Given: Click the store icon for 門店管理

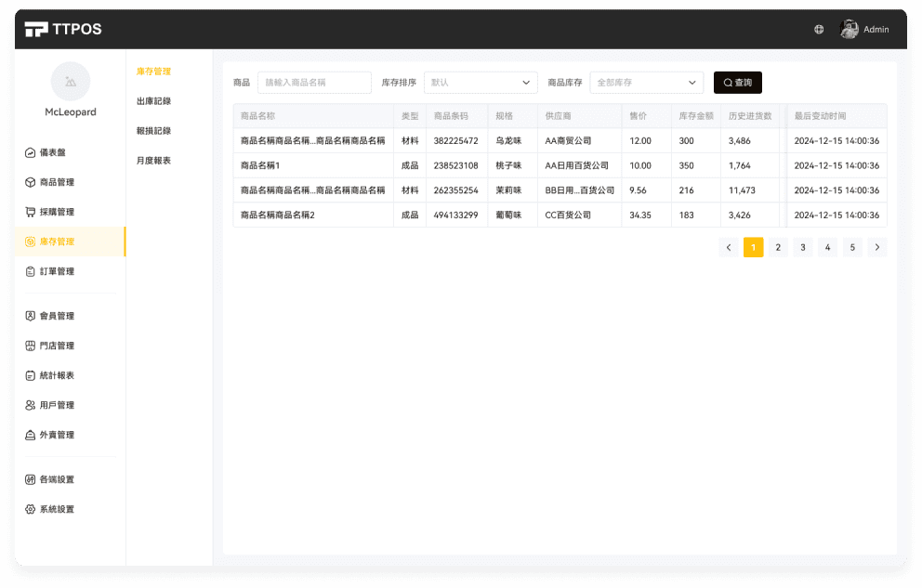Looking at the screenshot, I should point(31,346).
